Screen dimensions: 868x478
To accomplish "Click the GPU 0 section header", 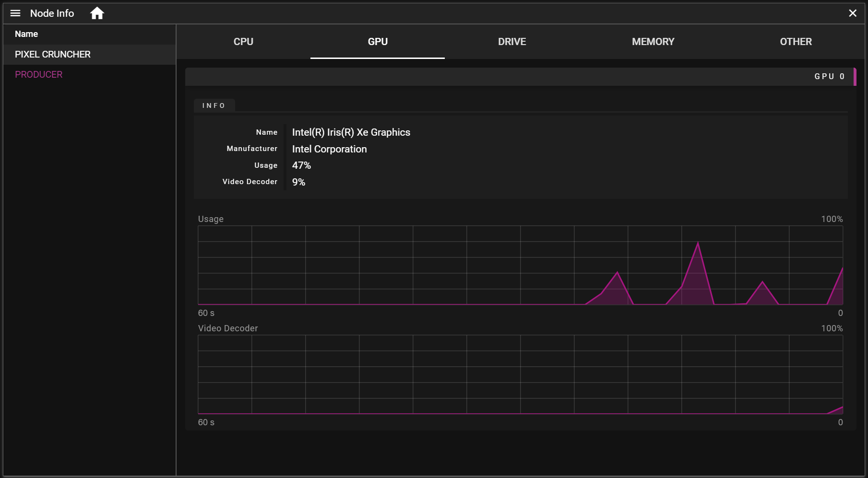I will pyautogui.click(x=521, y=77).
